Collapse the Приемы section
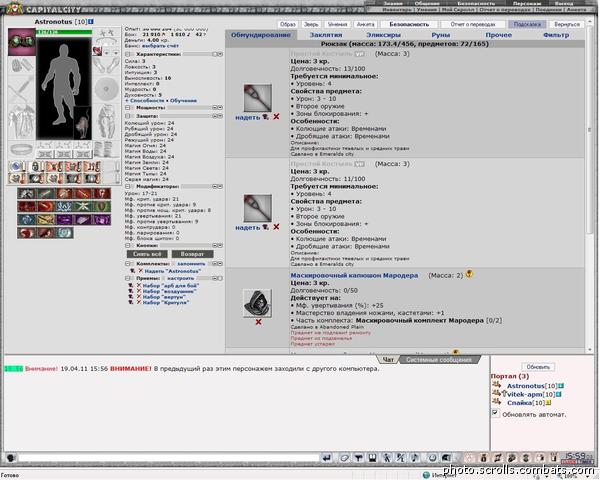This screenshot has width=600, height=480. (129, 278)
